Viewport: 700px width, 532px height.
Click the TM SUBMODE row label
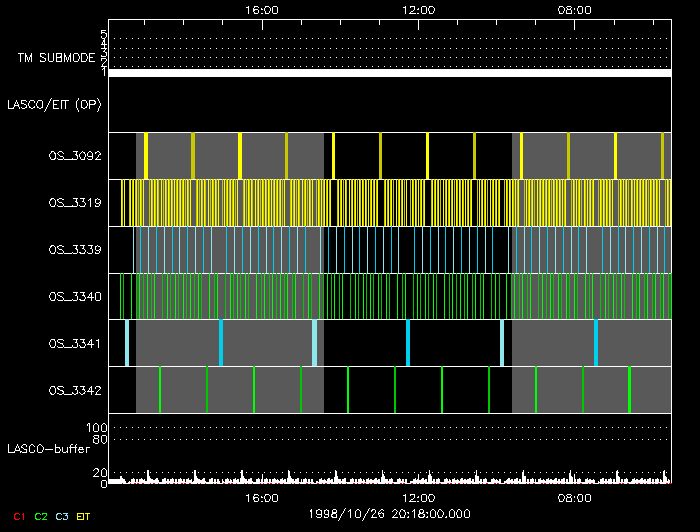pos(54,58)
